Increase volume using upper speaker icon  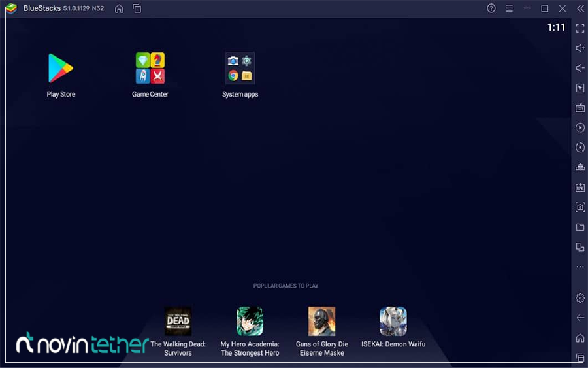580,48
